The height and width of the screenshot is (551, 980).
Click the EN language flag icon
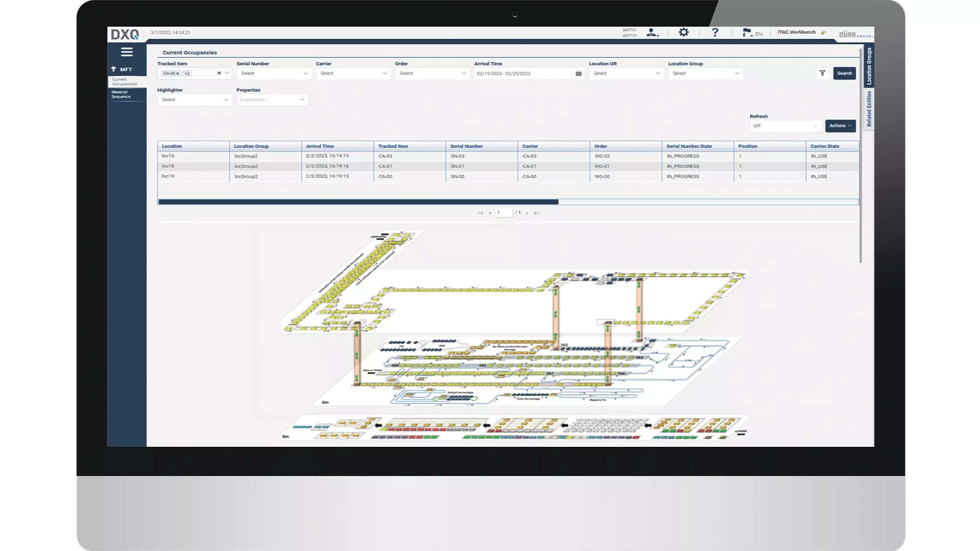click(x=747, y=32)
